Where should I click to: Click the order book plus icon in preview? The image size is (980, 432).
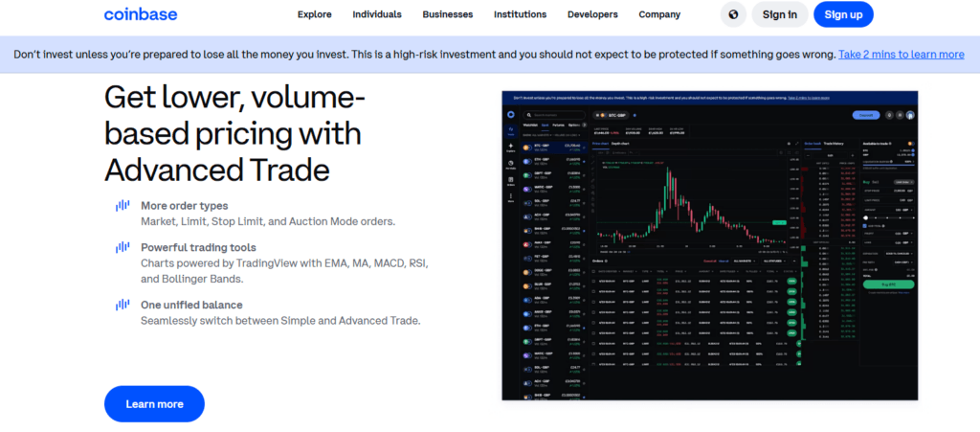click(852, 156)
